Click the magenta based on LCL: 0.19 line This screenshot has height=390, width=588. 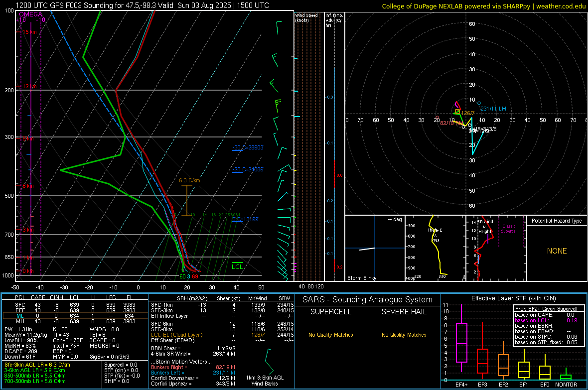[546, 320]
